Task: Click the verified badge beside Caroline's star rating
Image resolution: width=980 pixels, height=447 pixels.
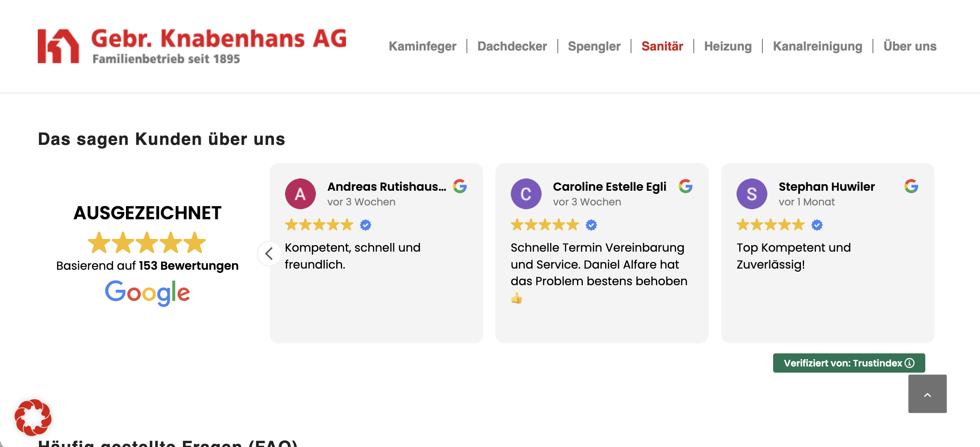Action: click(x=591, y=225)
